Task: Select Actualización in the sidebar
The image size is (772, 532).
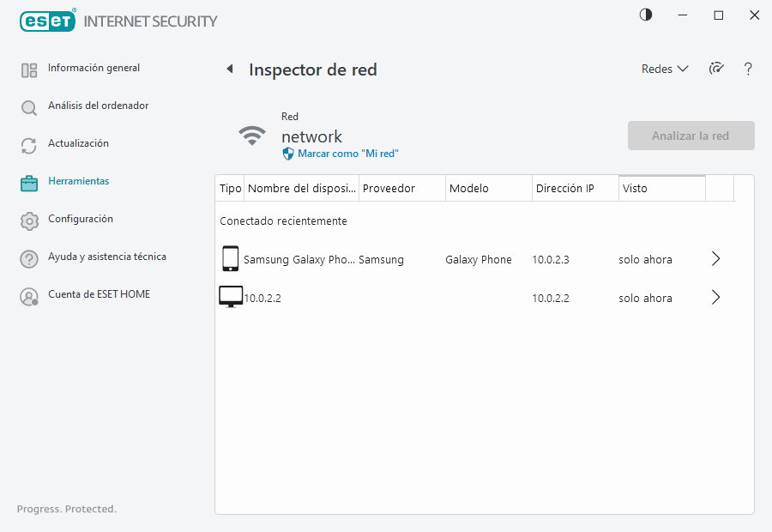Action: click(x=78, y=144)
